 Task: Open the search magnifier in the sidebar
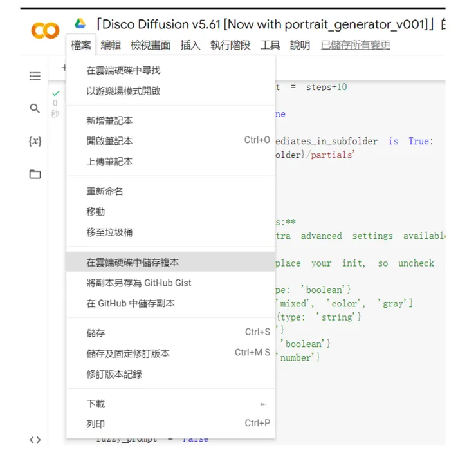tap(35, 108)
